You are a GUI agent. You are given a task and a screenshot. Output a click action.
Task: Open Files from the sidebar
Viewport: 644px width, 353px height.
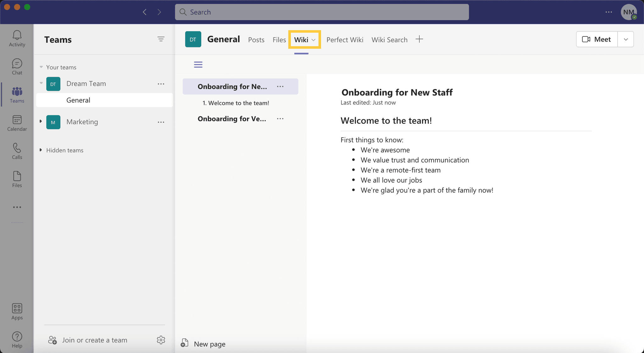pyautogui.click(x=17, y=179)
